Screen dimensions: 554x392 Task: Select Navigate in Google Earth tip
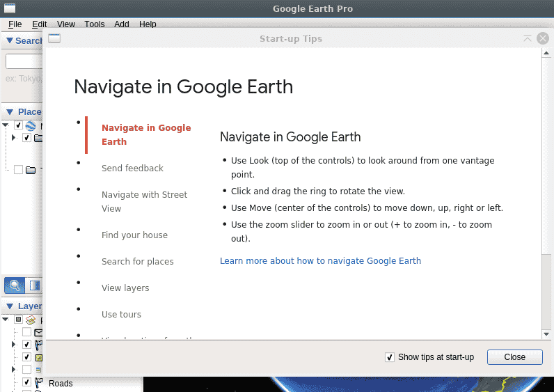[146, 134]
